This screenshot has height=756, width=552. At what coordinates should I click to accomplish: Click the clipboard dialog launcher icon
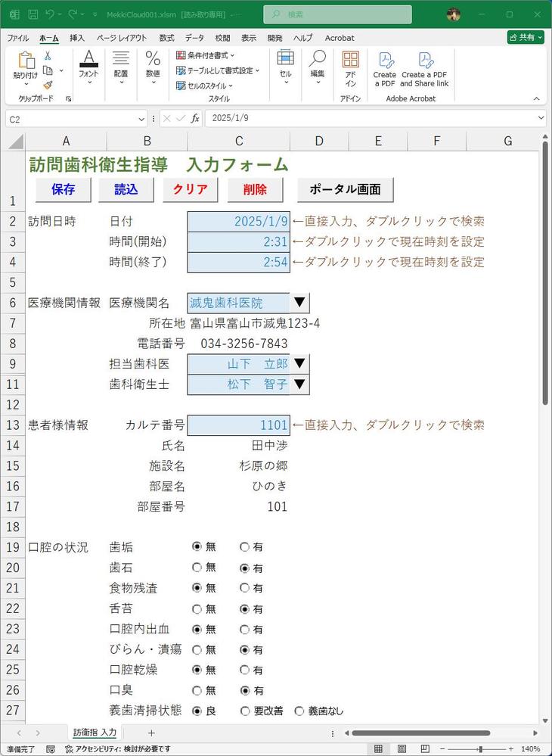point(68,98)
